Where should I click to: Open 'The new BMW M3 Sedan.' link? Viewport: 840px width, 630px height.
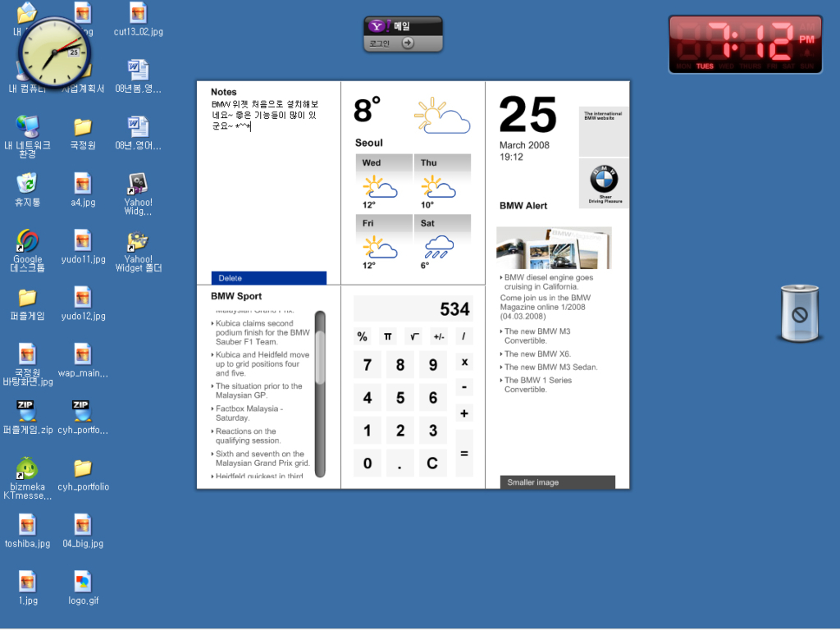(x=550, y=367)
